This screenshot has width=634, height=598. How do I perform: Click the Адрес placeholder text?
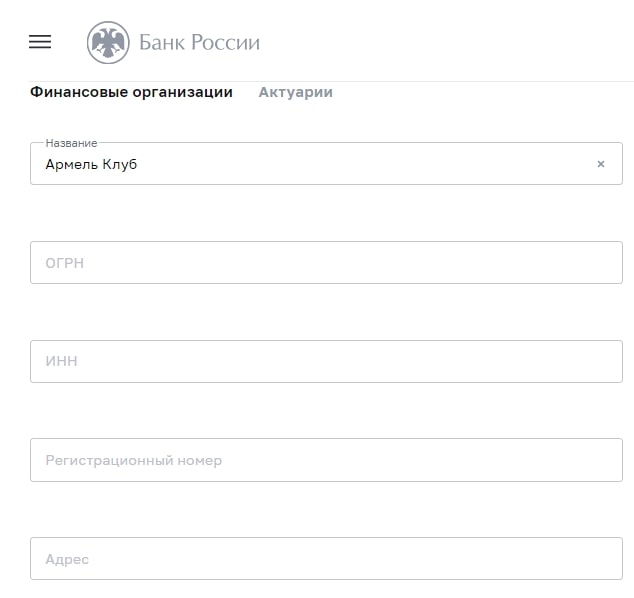[x=67, y=559]
